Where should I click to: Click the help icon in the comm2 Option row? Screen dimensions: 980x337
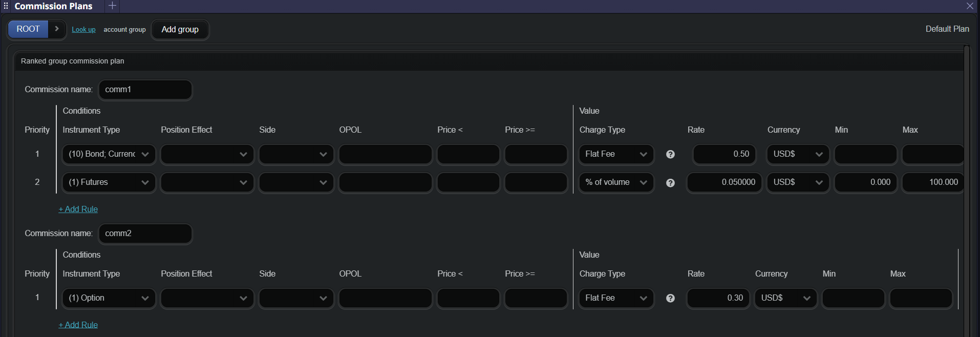tap(670, 298)
